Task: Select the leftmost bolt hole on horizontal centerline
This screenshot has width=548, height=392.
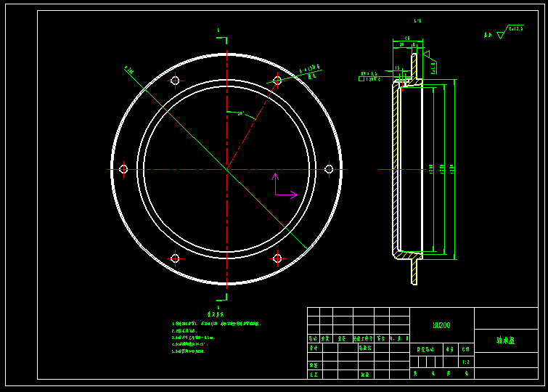Action: pyautogui.click(x=123, y=169)
